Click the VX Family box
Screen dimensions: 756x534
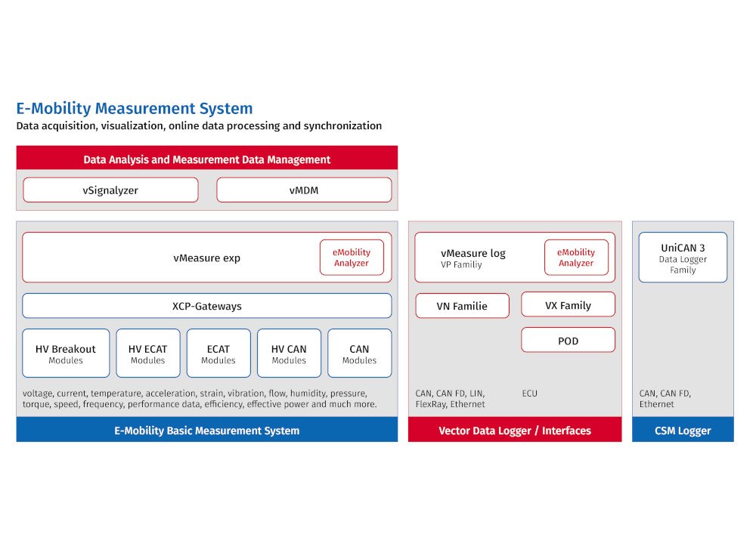coord(568,305)
